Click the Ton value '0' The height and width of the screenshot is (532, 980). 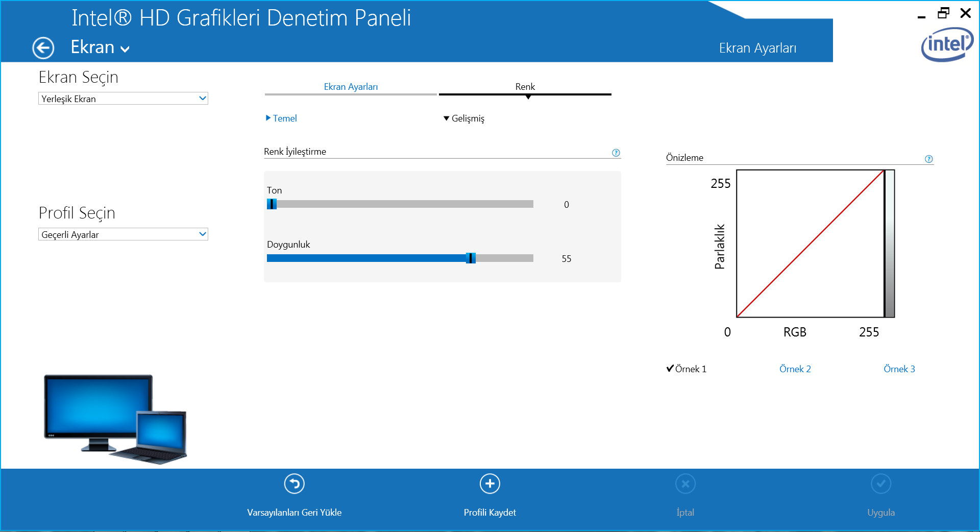point(567,205)
